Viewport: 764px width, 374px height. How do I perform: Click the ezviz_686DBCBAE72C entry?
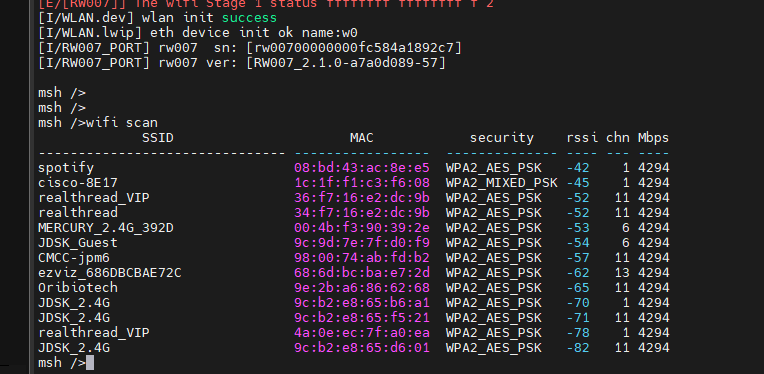pos(110,273)
